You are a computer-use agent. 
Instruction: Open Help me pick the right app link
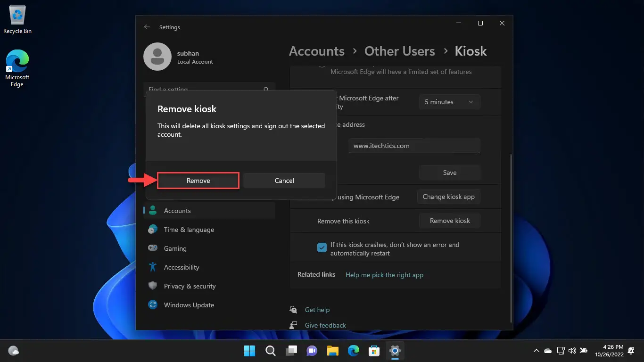[384, 275]
